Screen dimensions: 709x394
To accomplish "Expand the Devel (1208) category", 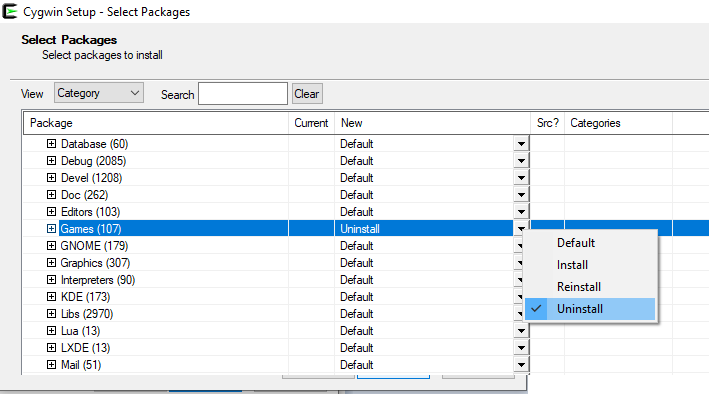I will (52, 177).
